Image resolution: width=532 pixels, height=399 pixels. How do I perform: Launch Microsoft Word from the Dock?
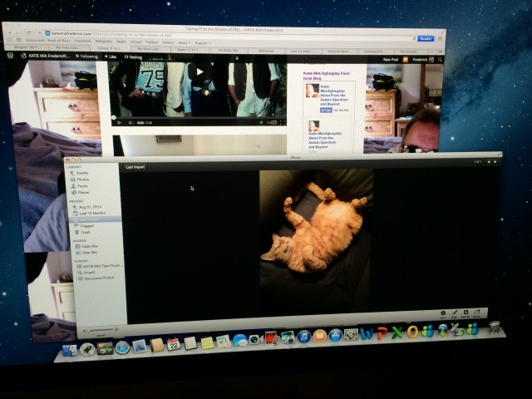coord(366,334)
